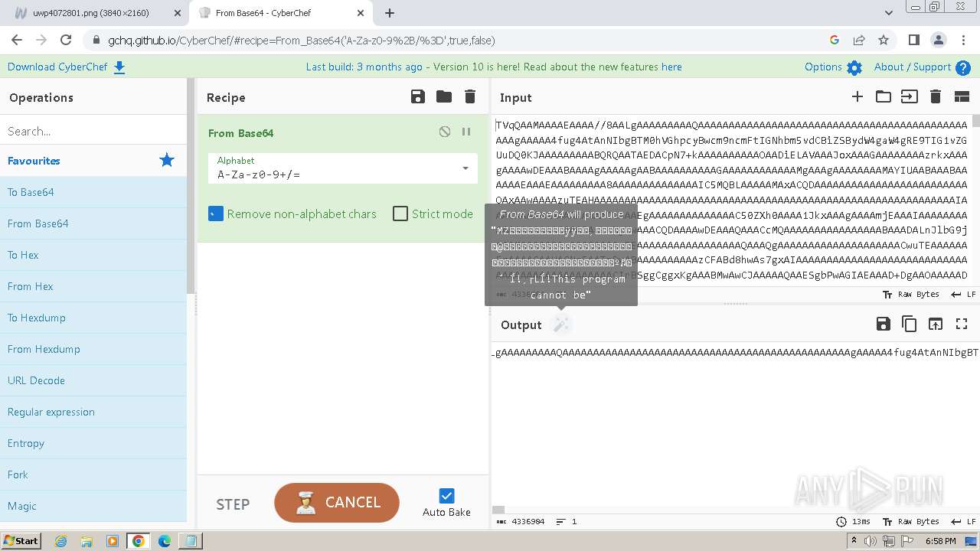Open Windows Start menu
The width and height of the screenshot is (980, 551).
[x=21, y=540]
